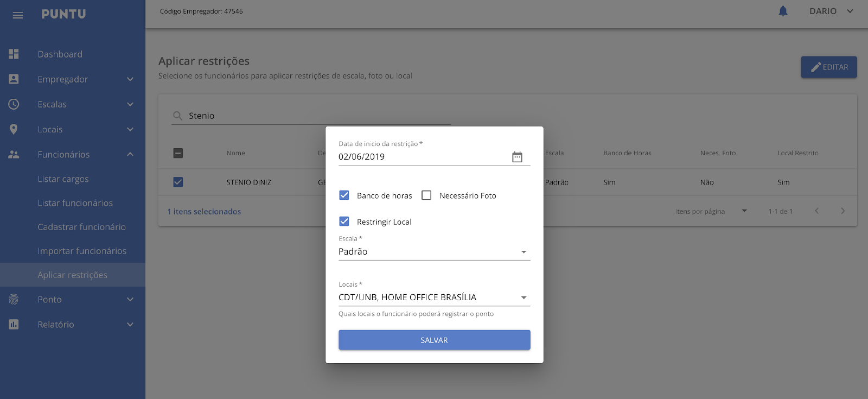
Task: Click the EDITAR button
Action: pyautogui.click(x=828, y=67)
